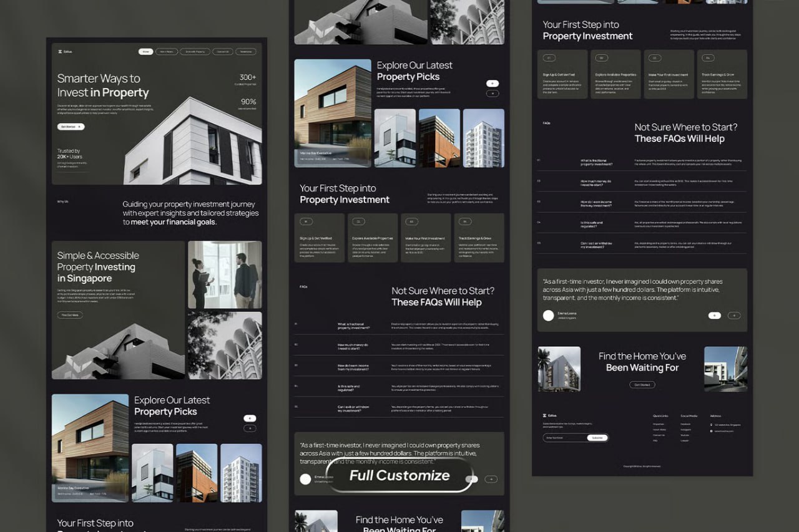This screenshot has width=799, height=532.
Task: Select white cube building thumbnail in middle mockup
Action: [395, 138]
